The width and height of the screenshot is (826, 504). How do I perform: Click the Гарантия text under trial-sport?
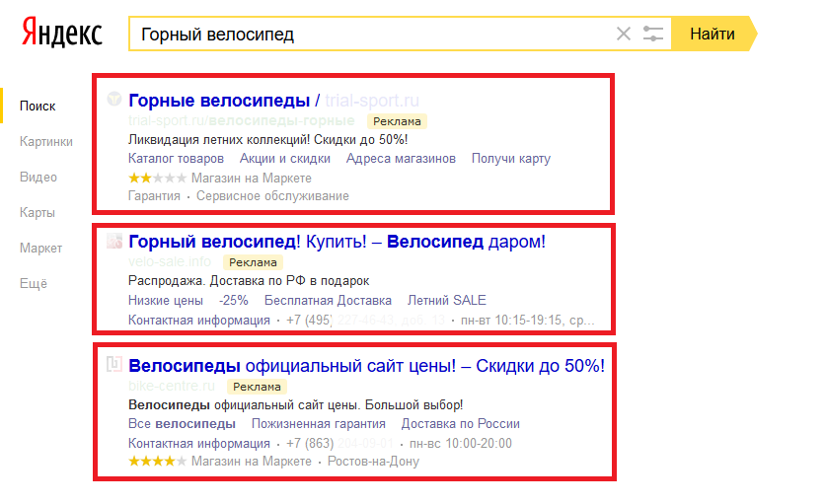click(154, 196)
